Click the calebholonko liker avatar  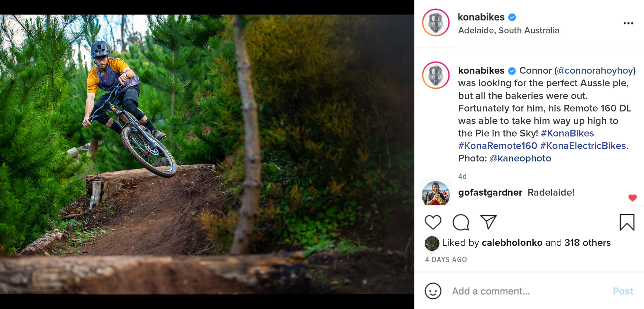[432, 243]
